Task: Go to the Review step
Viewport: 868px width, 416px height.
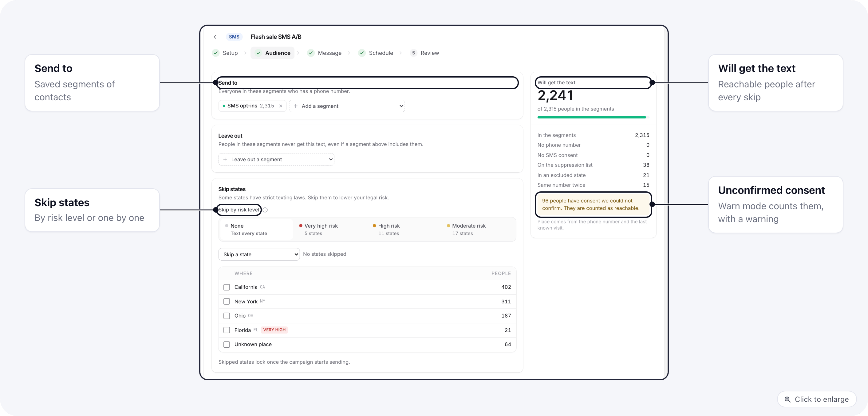Action: point(424,53)
